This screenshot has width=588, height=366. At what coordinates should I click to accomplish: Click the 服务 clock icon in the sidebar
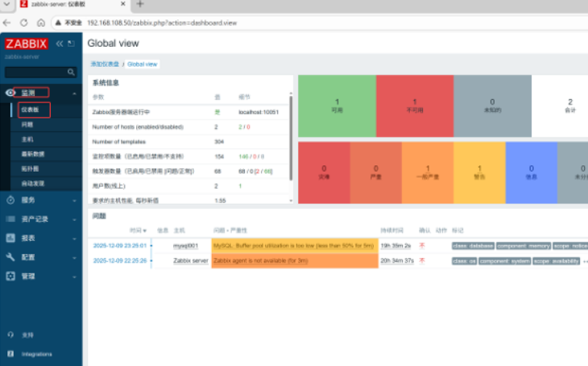(x=10, y=200)
